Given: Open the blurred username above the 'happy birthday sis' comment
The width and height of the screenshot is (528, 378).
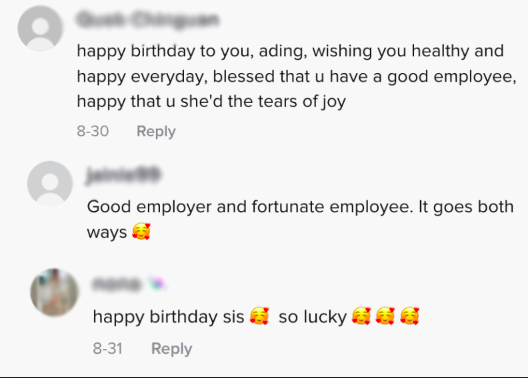Looking at the screenshot, I should [116, 284].
